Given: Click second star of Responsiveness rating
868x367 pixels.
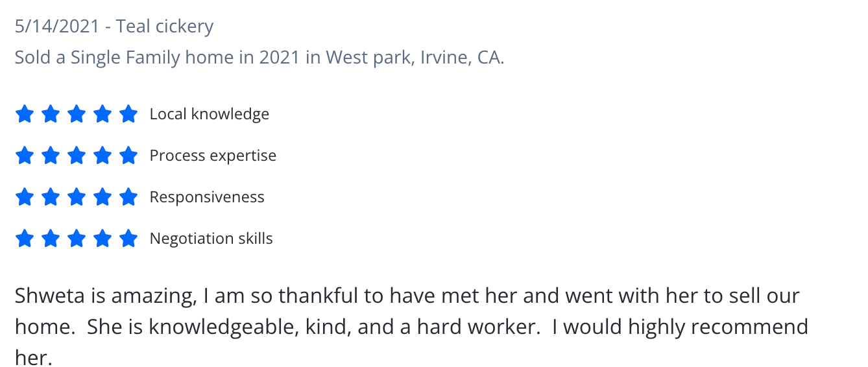Looking at the screenshot, I should point(50,197).
